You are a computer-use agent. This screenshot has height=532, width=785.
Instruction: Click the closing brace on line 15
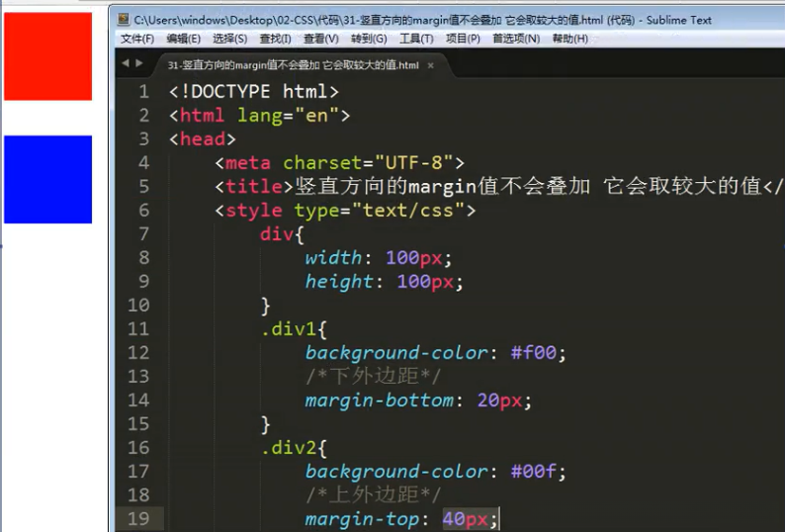(265, 424)
